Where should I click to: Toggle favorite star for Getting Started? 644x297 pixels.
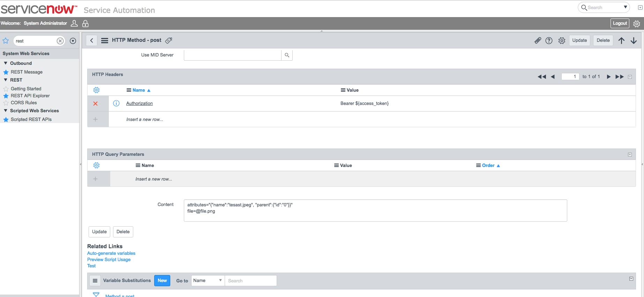[6, 89]
